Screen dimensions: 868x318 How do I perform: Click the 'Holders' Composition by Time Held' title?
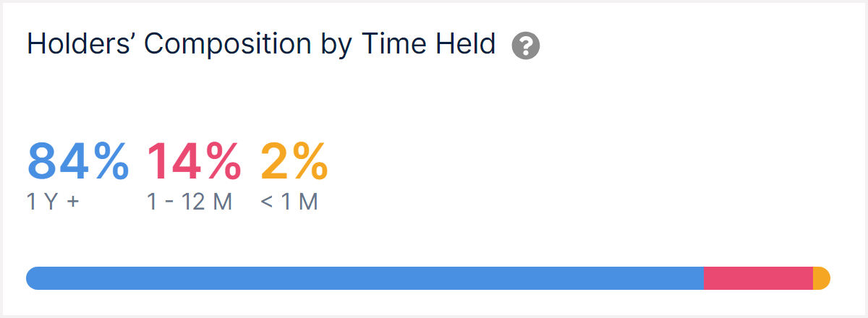262,46
